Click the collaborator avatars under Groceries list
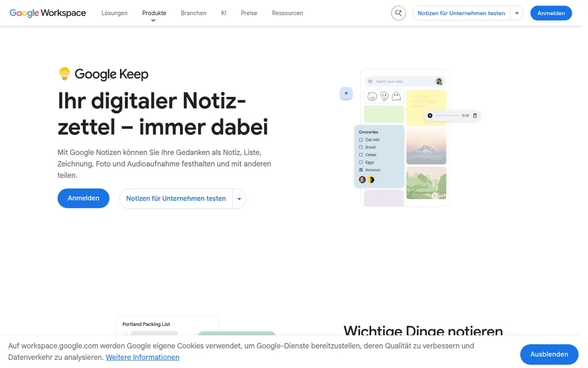588x368 pixels. click(367, 179)
